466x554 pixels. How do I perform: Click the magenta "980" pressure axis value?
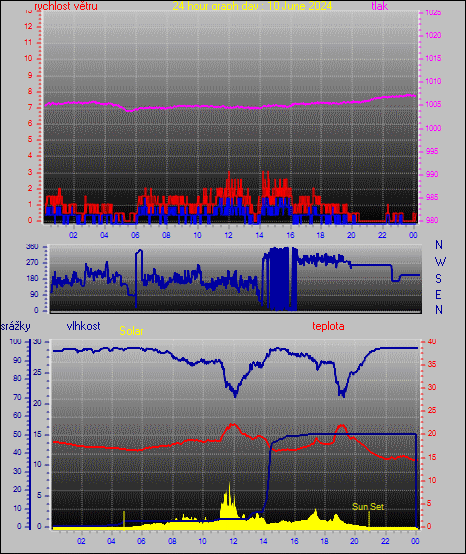coord(432,220)
